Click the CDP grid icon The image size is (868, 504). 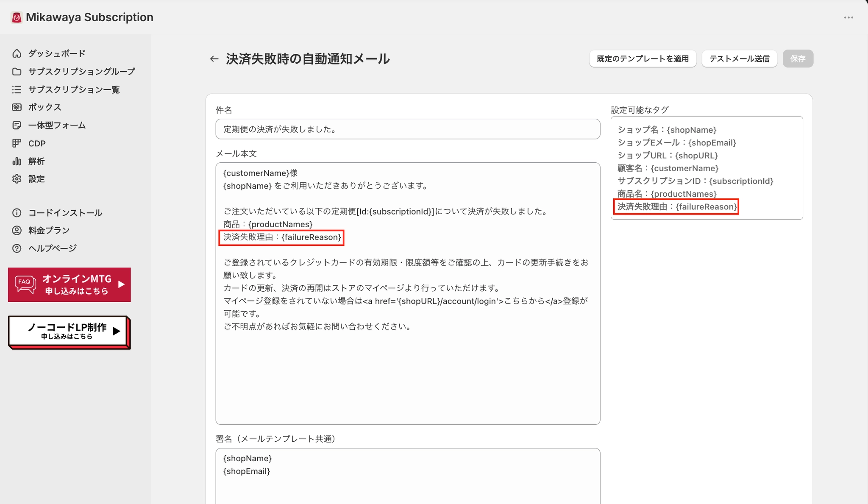pos(17,143)
